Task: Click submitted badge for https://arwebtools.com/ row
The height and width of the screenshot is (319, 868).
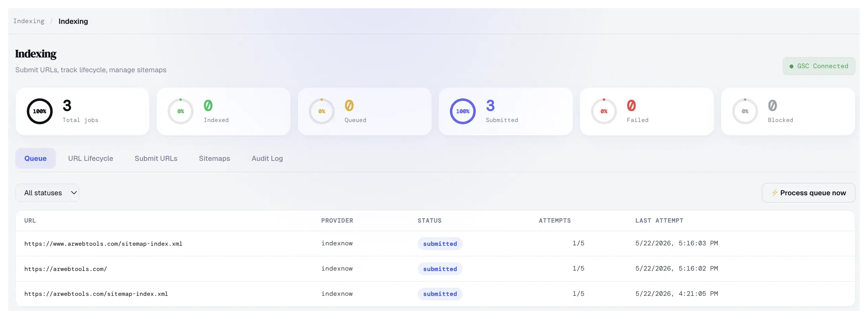Action: tap(440, 269)
